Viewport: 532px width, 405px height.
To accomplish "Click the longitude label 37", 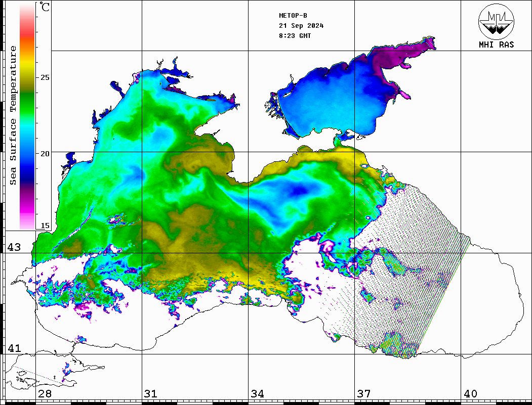I will click(x=364, y=393).
